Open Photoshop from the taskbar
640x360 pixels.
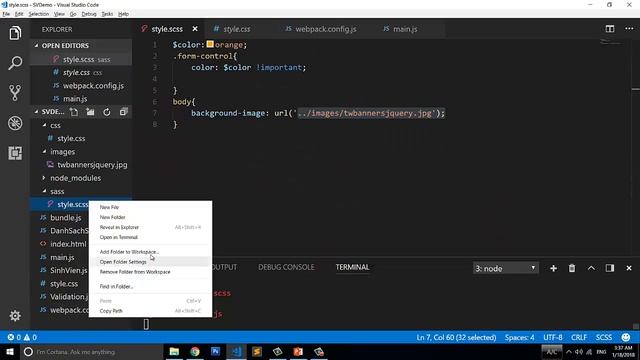click(216, 351)
